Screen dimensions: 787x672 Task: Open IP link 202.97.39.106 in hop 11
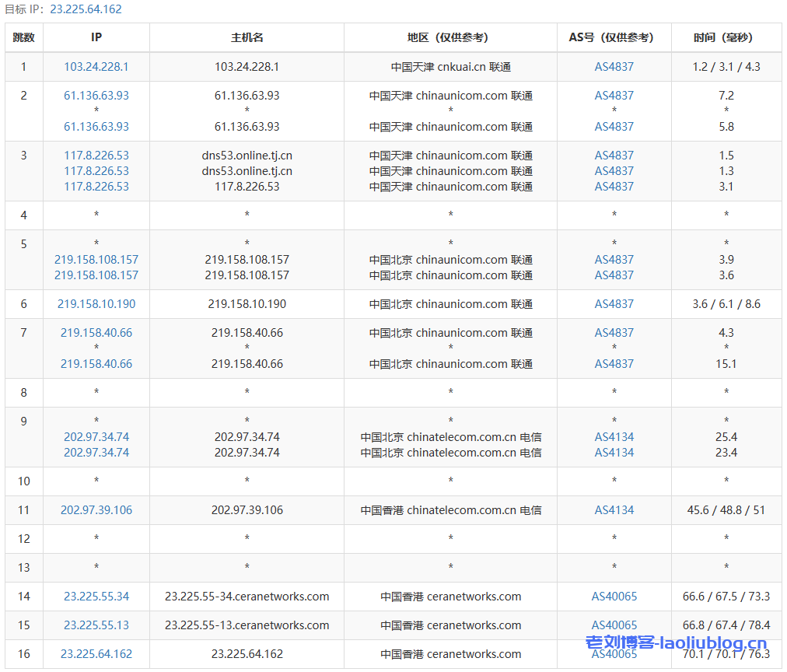pyautogui.click(x=96, y=510)
